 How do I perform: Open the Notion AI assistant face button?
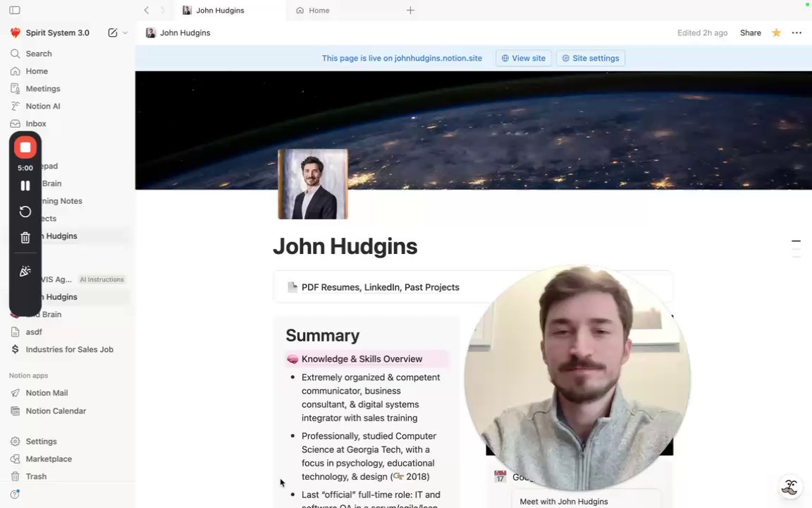[789, 487]
